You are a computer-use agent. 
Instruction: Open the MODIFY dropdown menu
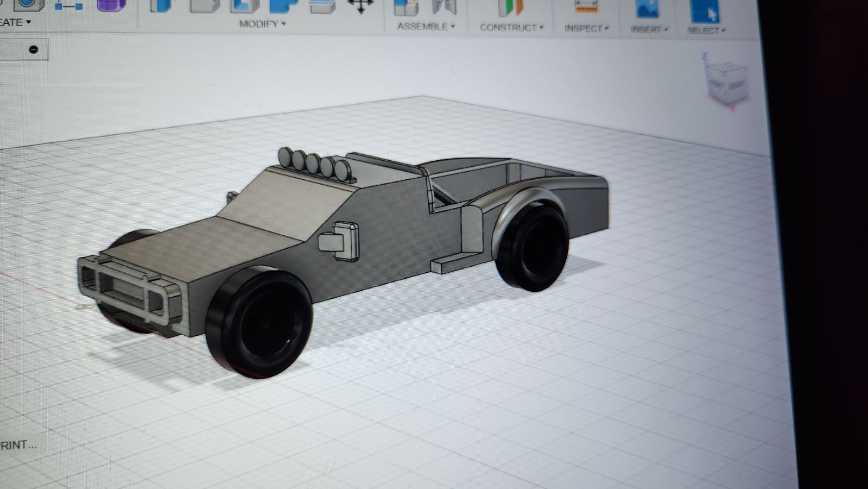click(x=262, y=24)
